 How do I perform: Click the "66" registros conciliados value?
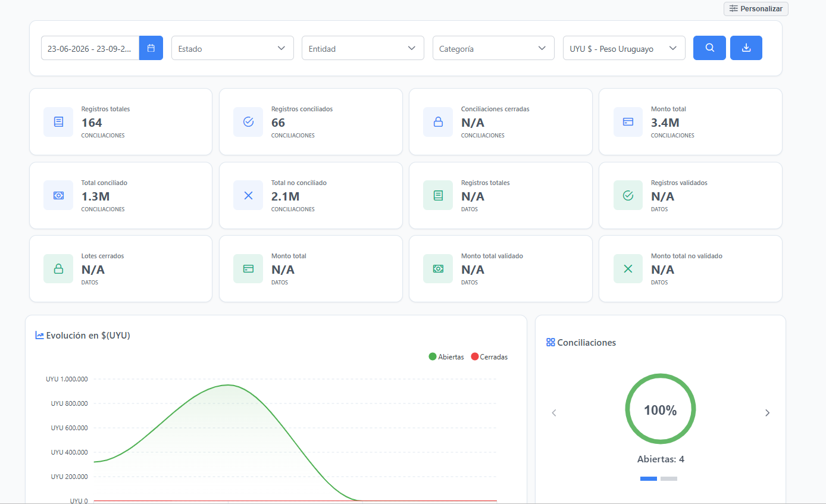click(x=278, y=123)
